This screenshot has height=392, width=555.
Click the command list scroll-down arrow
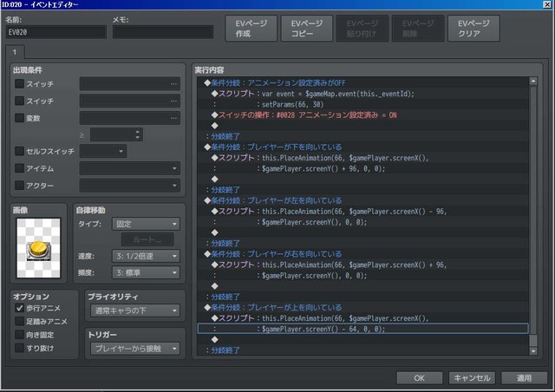click(533, 351)
